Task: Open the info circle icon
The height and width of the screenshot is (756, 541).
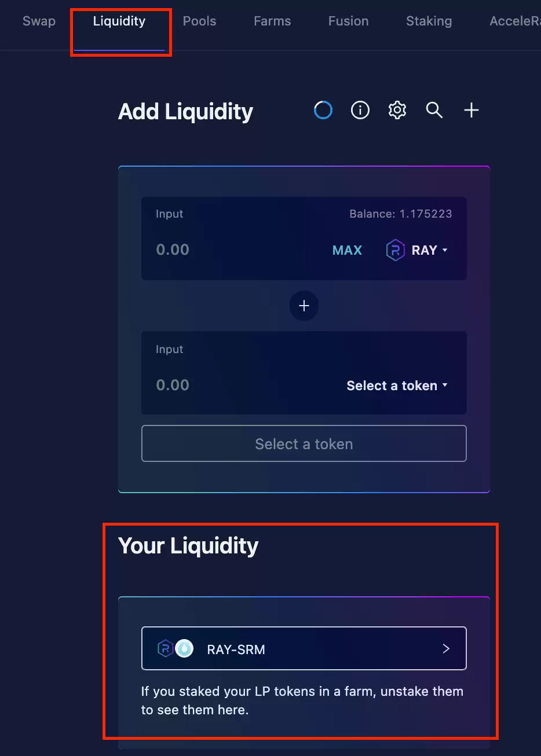Action: [x=360, y=110]
